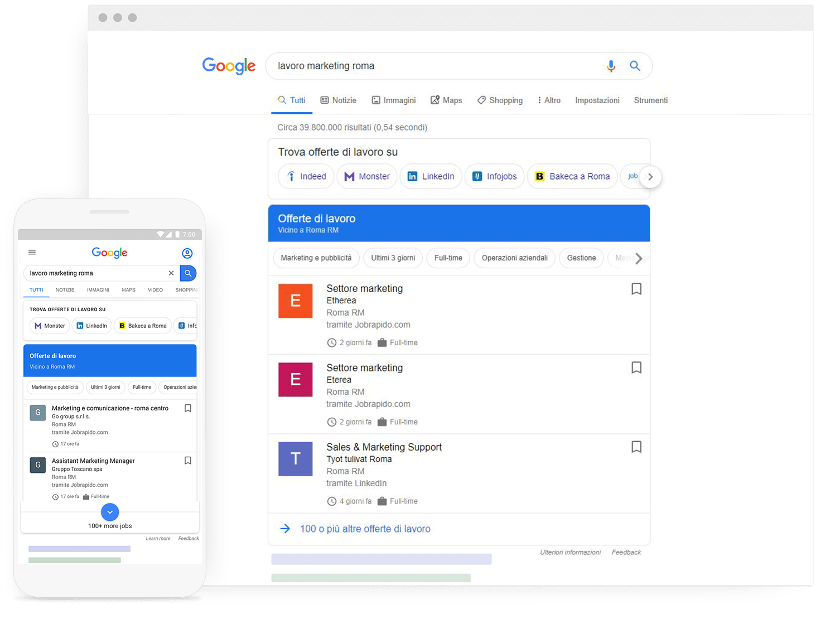This screenshot has width=840, height=619.
Task: Click desktop Feedback link
Action: click(x=626, y=553)
